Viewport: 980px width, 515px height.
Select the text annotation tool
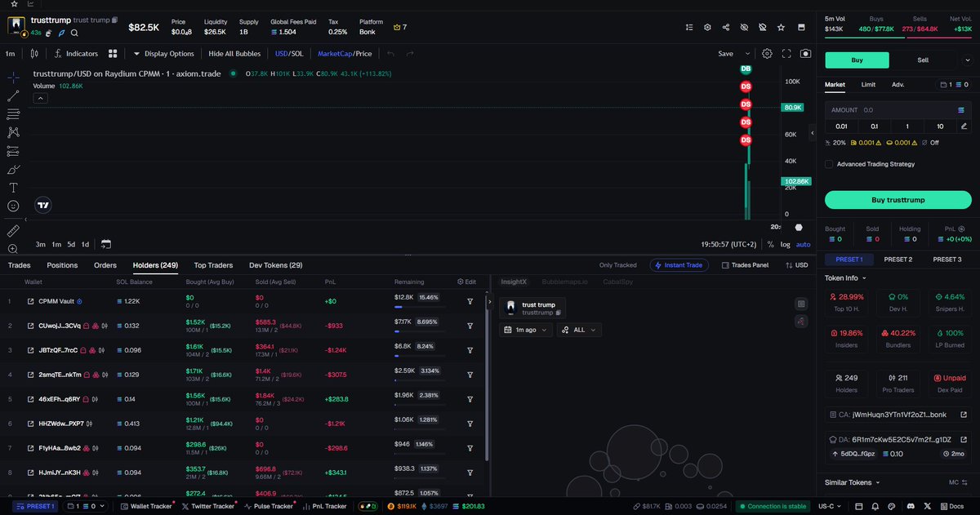coord(13,188)
